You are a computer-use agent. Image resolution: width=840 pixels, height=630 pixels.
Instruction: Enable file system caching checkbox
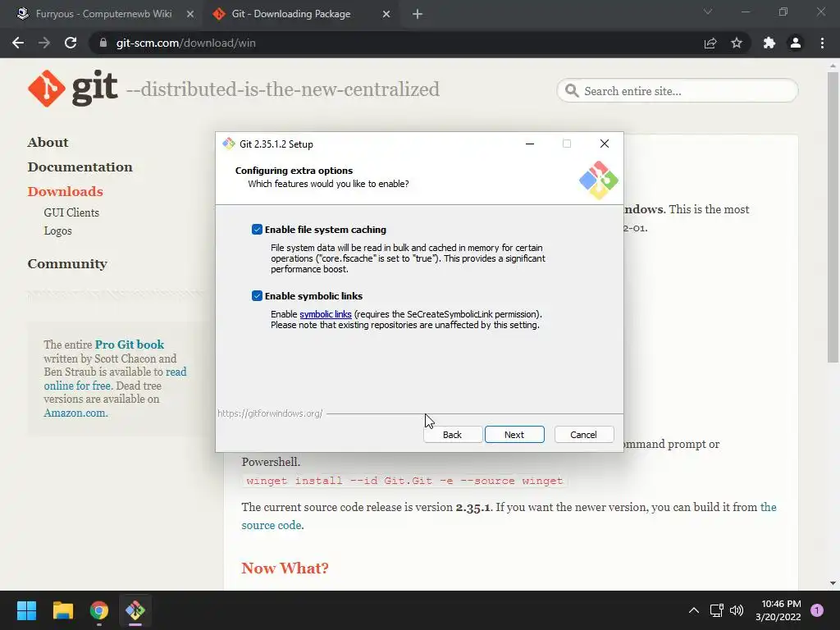(x=257, y=230)
